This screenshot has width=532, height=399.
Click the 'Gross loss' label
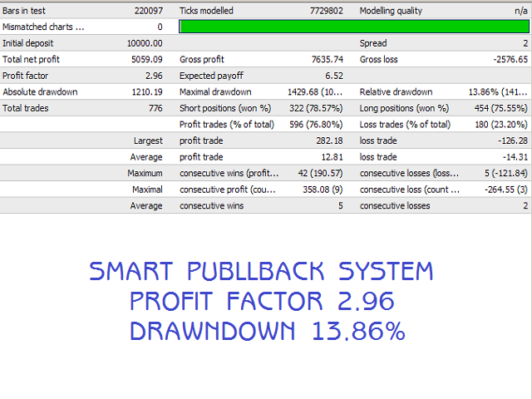379,59
